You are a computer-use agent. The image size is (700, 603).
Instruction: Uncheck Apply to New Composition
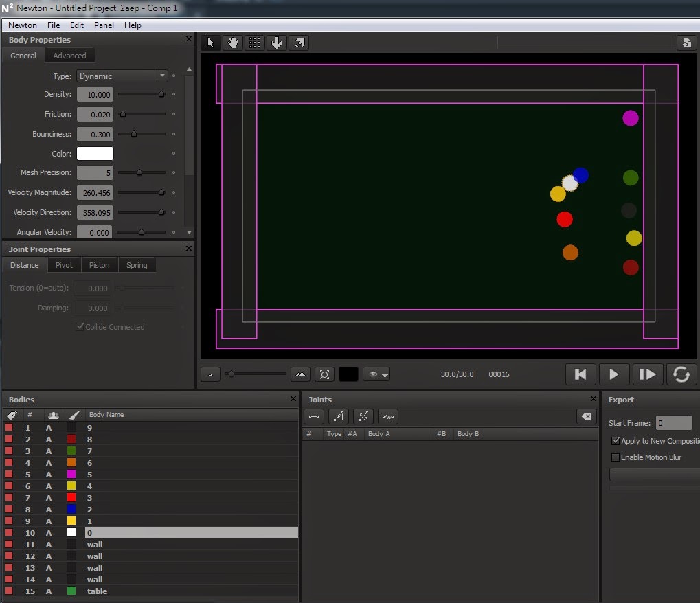pyautogui.click(x=615, y=441)
